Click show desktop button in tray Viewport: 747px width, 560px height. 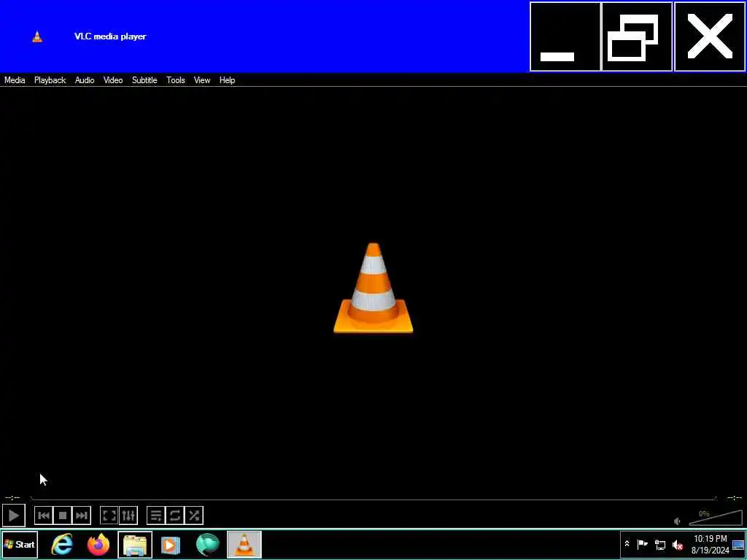(738, 544)
